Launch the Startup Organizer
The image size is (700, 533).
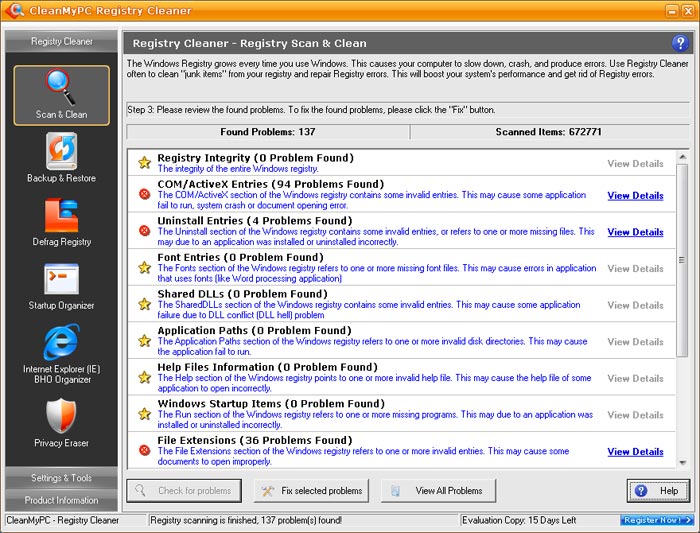(x=61, y=286)
